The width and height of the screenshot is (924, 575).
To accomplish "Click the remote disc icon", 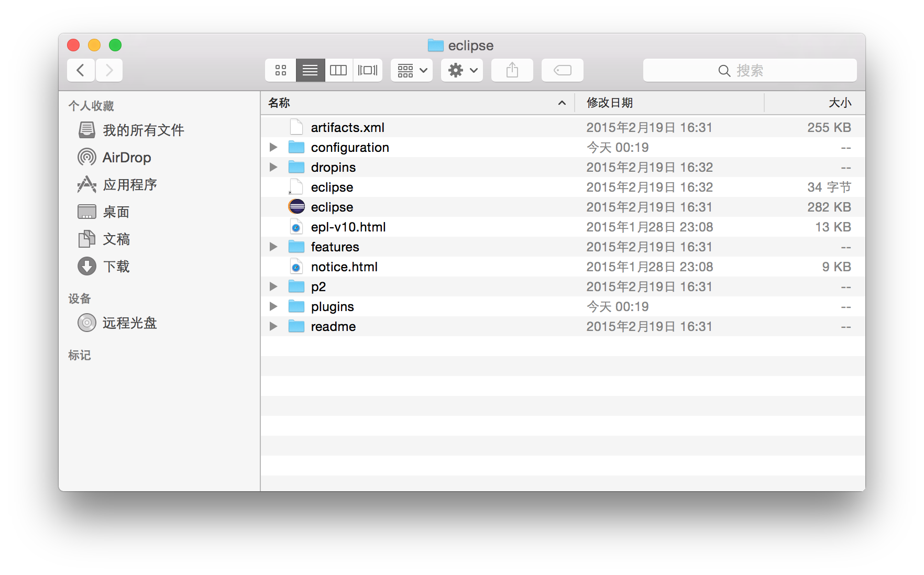I will [x=87, y=323].
